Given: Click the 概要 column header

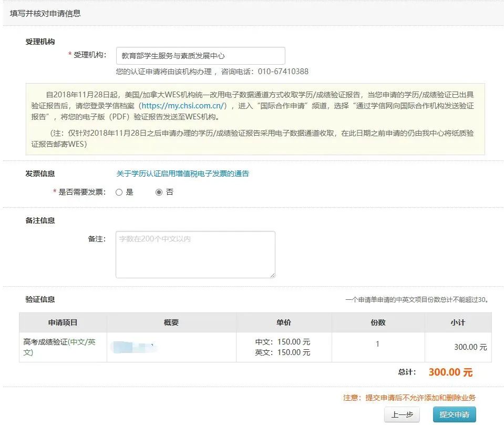Looking at the screenshot, I should click(171, 322).
